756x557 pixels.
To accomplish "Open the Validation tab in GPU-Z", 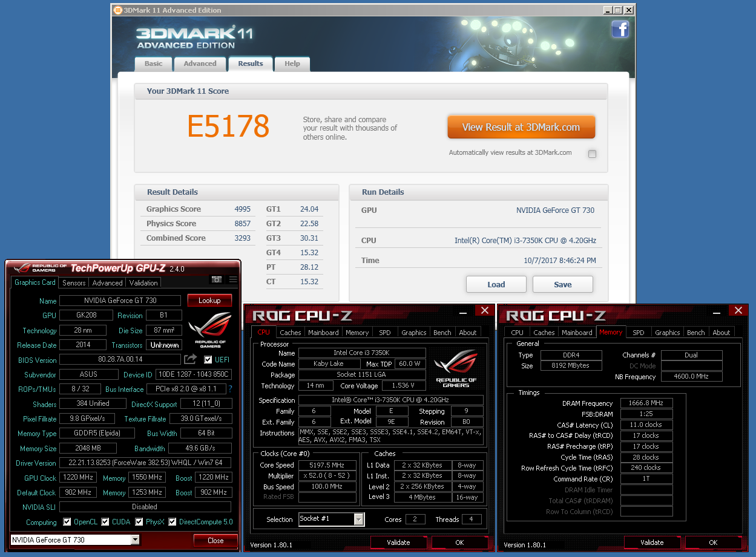I will coord(143,282).
